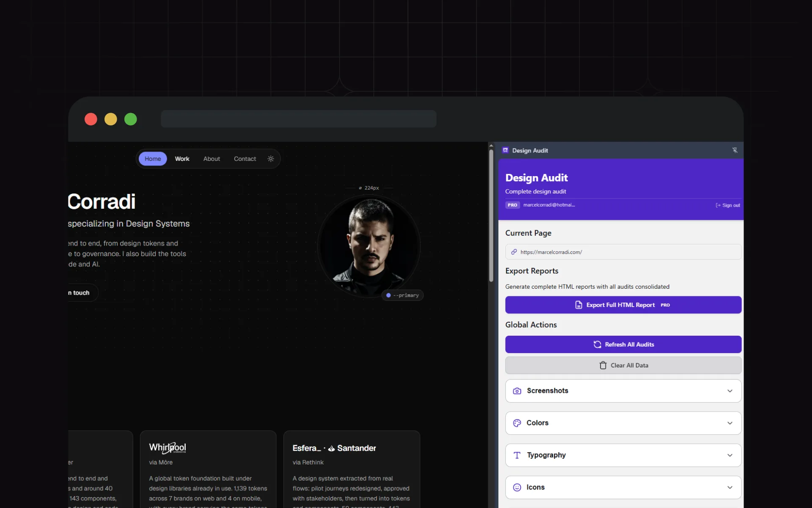Click the 'Current Page' heading
Viewport: 812px width, 508px height.
tap(528, 233)
